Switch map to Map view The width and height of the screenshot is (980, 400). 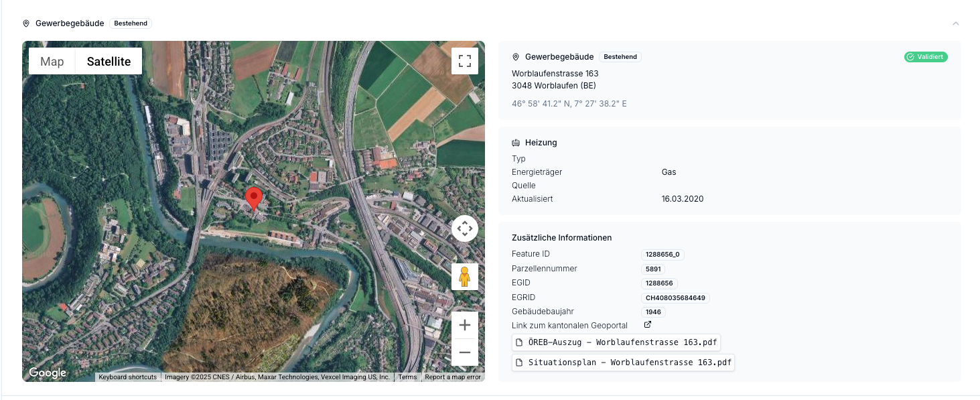[x=52, y=62]
